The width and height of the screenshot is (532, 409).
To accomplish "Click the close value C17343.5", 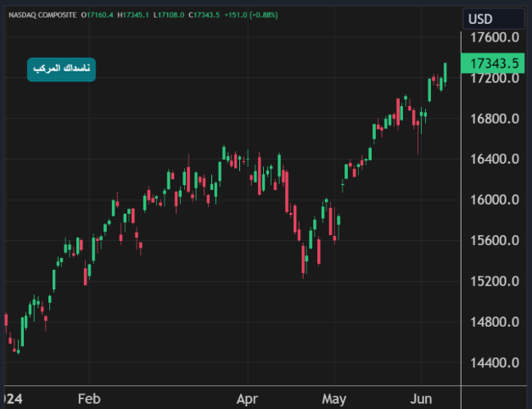I will pos(204,15).
